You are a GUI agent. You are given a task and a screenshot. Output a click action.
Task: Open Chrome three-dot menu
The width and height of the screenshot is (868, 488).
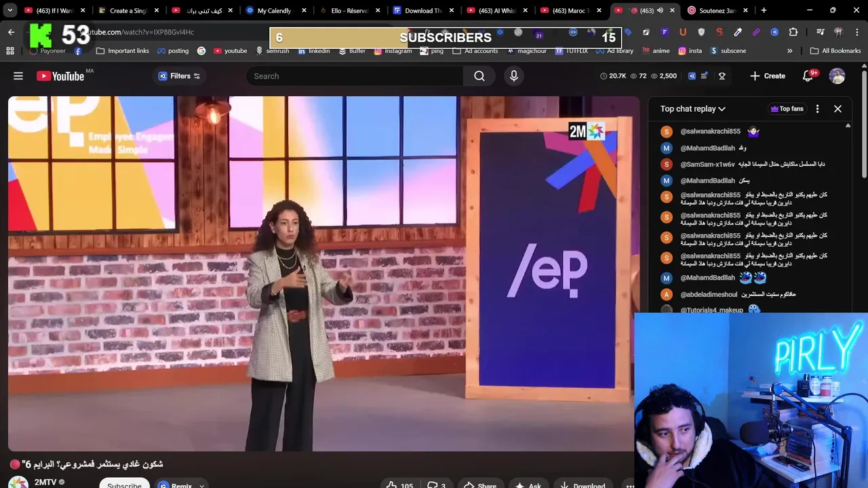[x=856, y=32]
